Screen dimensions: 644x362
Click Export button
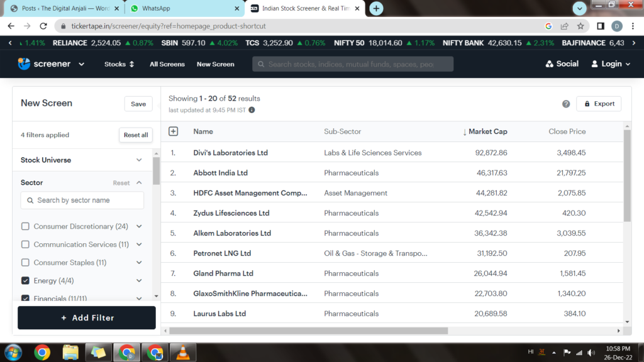click(599, 104)
